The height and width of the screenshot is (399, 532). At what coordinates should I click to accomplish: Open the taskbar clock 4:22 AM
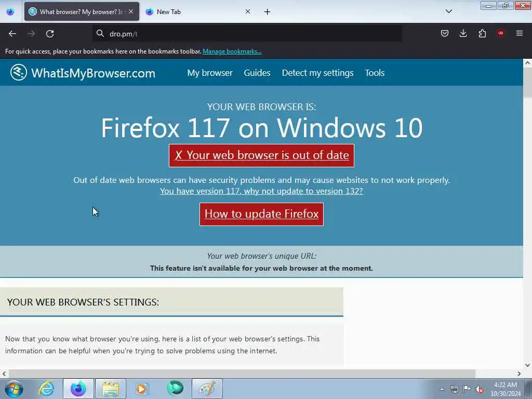506,389
